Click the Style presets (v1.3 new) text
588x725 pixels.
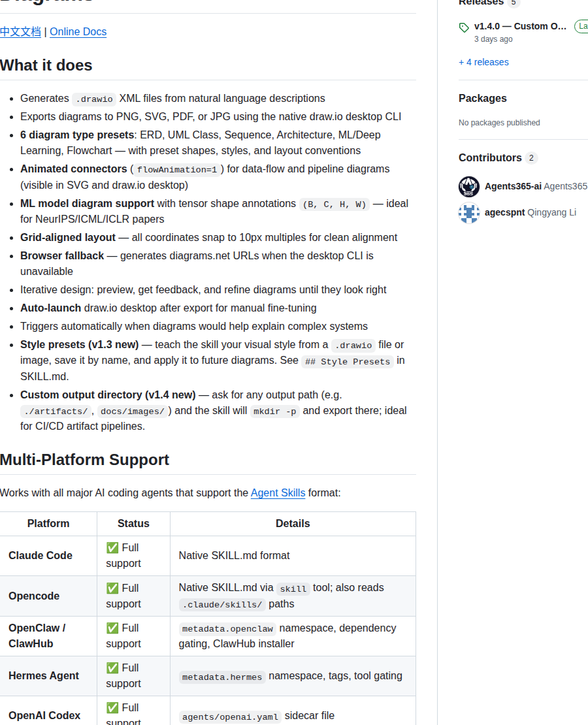point(80,344)
